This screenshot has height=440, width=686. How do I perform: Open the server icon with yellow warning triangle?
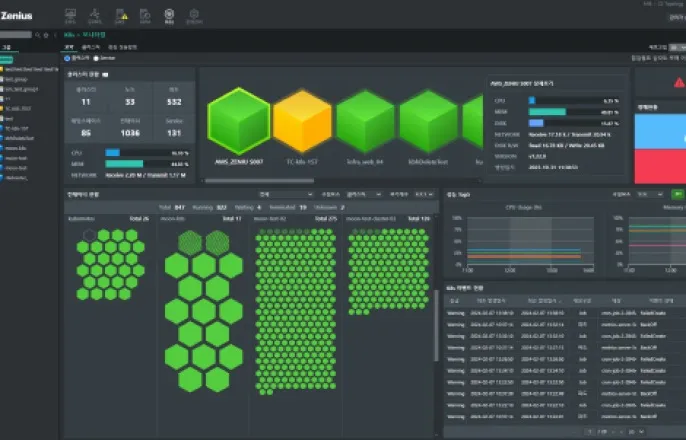121,16
